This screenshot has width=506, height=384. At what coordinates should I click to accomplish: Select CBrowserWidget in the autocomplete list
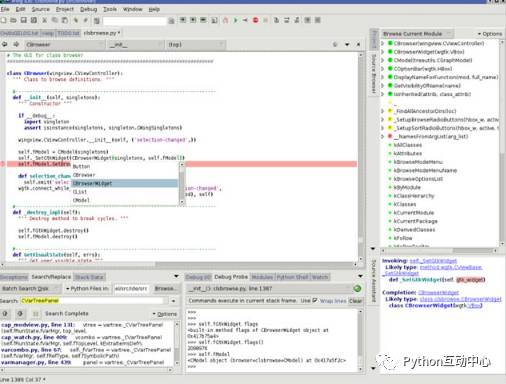[125, 183]
